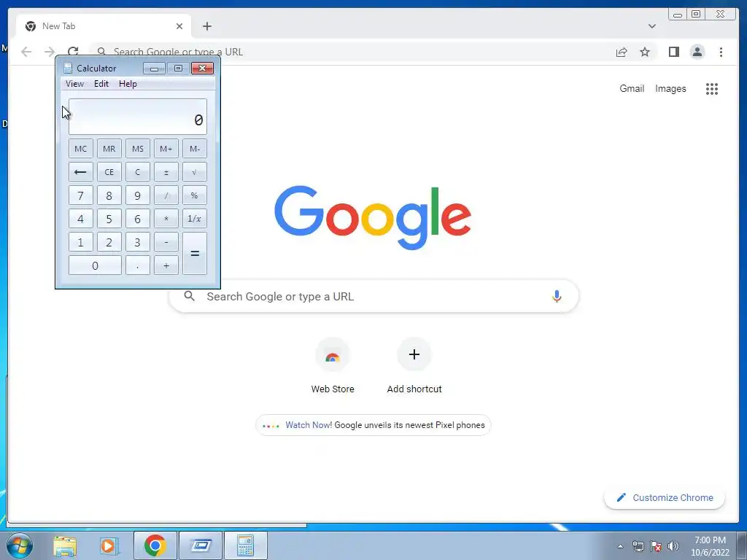Click the Customize Chrome button

coord(665,497)
